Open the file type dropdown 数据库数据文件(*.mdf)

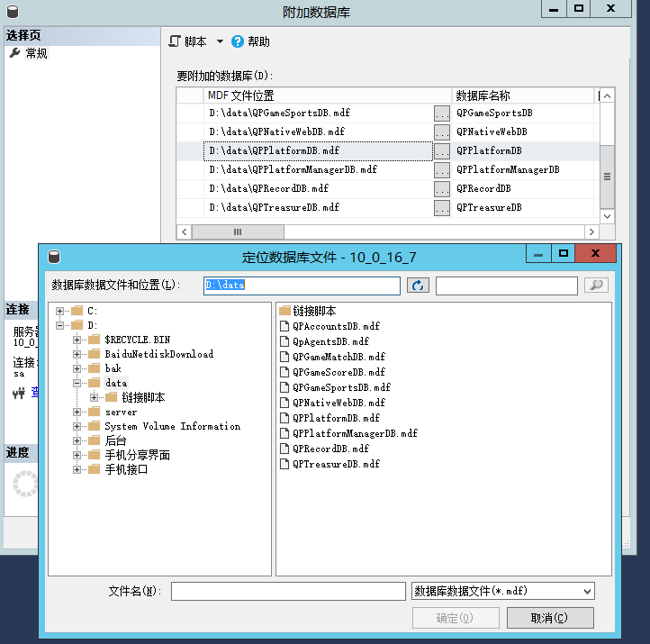pyautogui.click(x=503, y=592)
